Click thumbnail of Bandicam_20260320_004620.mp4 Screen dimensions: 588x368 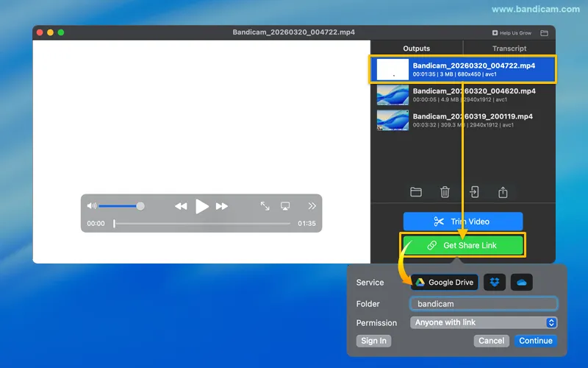(x=392, y=95)
